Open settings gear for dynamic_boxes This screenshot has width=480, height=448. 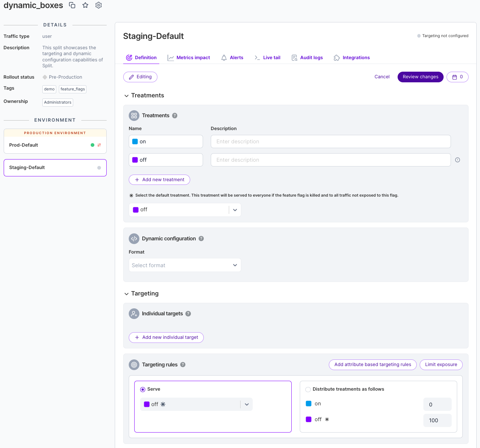(x=99, y=5)
